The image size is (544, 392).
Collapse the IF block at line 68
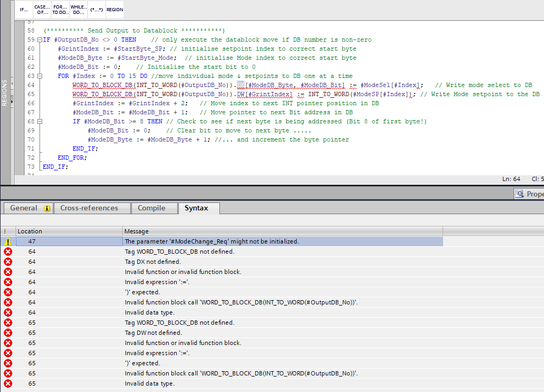[x=40, y=122]
